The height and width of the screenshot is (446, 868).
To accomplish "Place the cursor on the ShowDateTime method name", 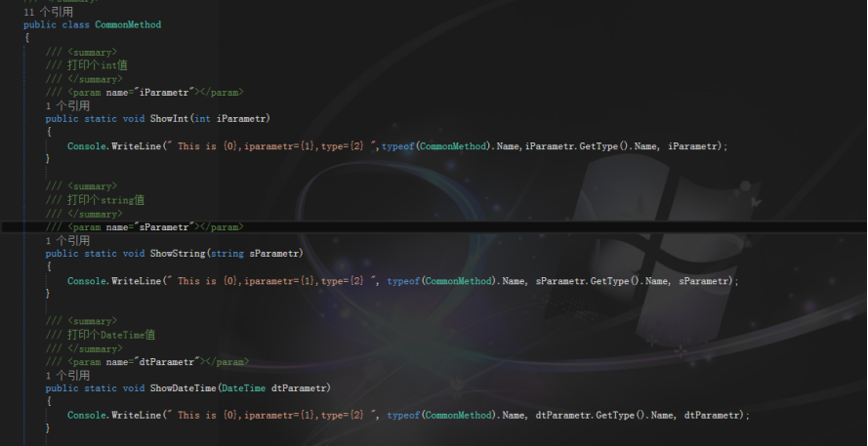I will click(183, 387).
